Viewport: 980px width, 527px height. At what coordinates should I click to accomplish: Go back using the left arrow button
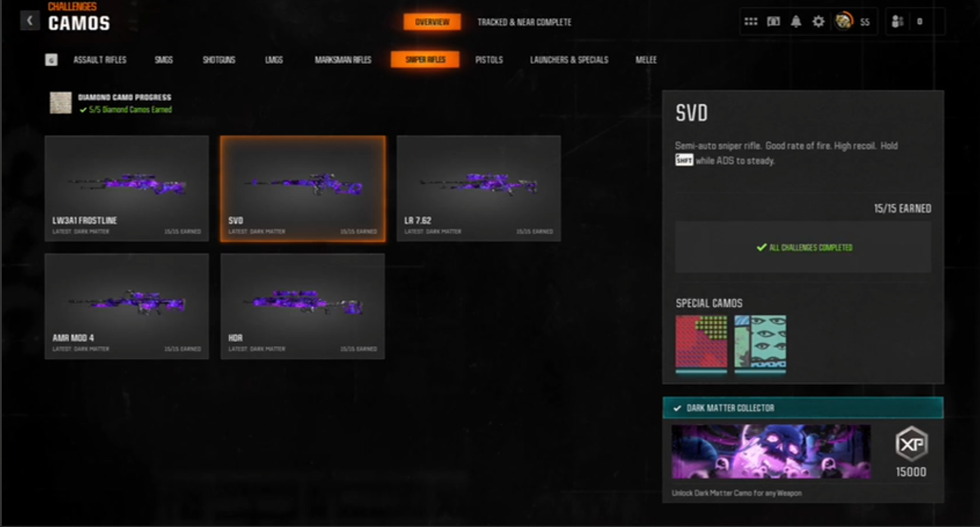(x=29, y=21)
